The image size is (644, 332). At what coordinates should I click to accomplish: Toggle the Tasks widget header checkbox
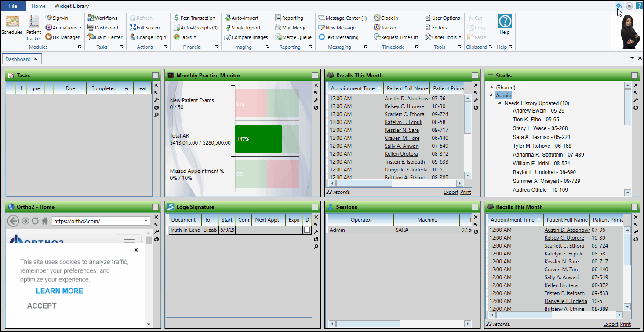point(155,76)
